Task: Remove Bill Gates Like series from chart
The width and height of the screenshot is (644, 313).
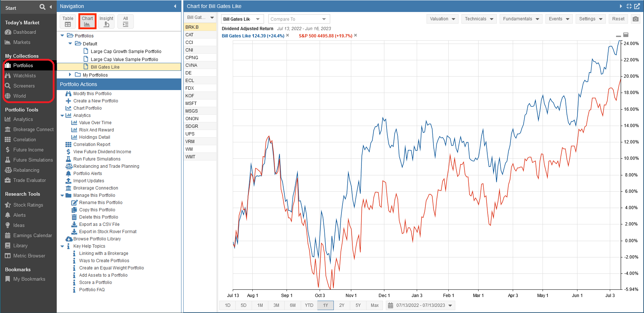Action: pos(287,35)
